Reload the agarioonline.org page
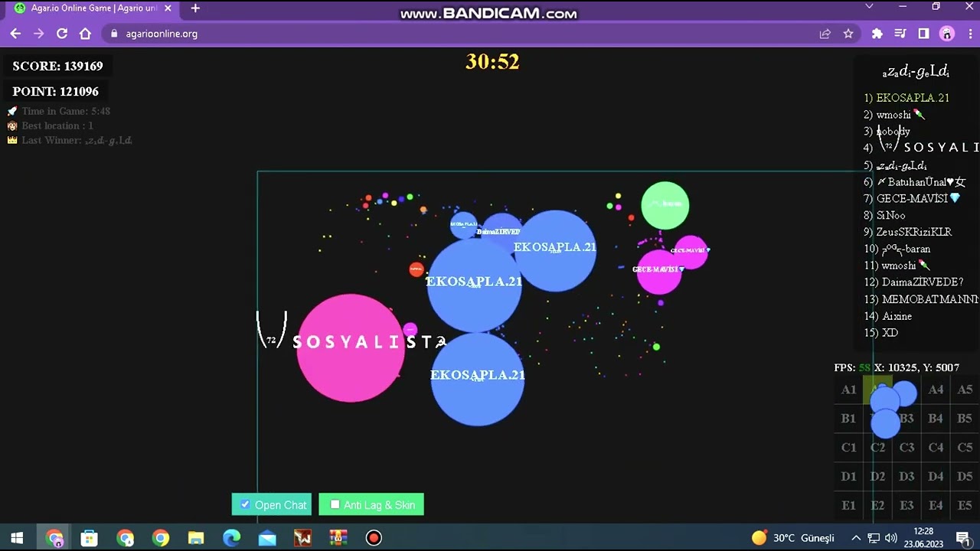Screen dimensions: 980x551 (62, 34)
